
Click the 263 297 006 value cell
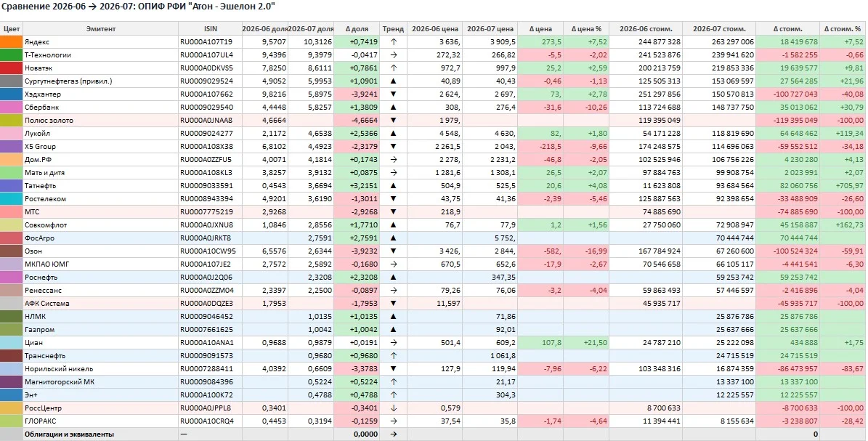click(x=719, y=42)
